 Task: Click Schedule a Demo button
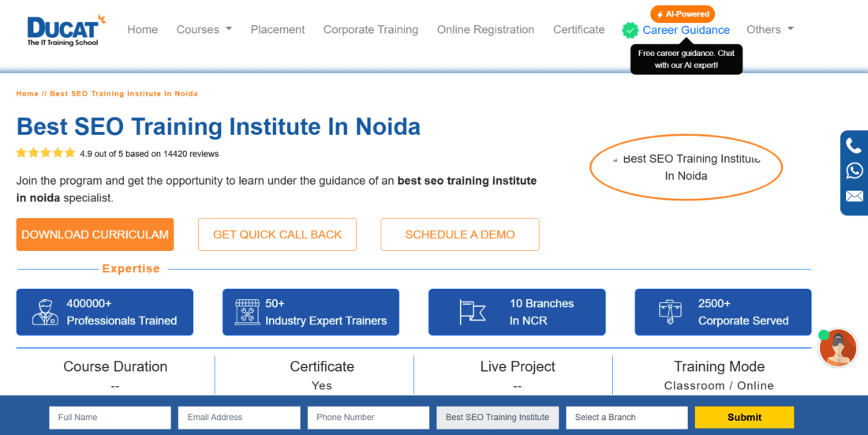click(460, 234)
